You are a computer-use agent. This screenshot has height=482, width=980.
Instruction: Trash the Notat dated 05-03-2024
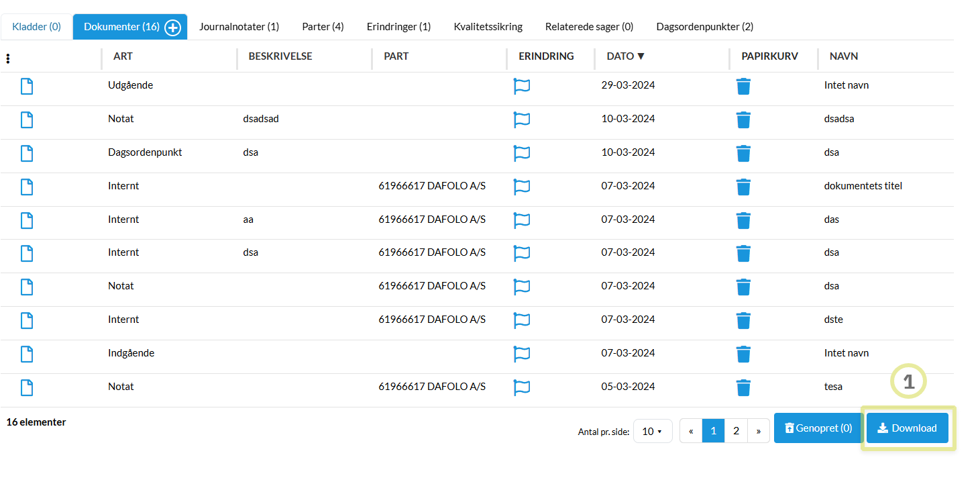(743, 387)
